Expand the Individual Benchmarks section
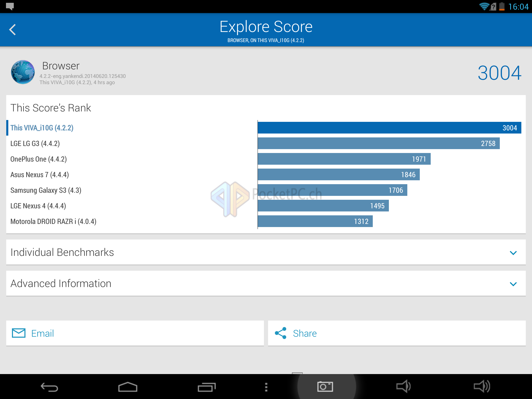The height and width of the screenshot is (399, 532). 266,252
